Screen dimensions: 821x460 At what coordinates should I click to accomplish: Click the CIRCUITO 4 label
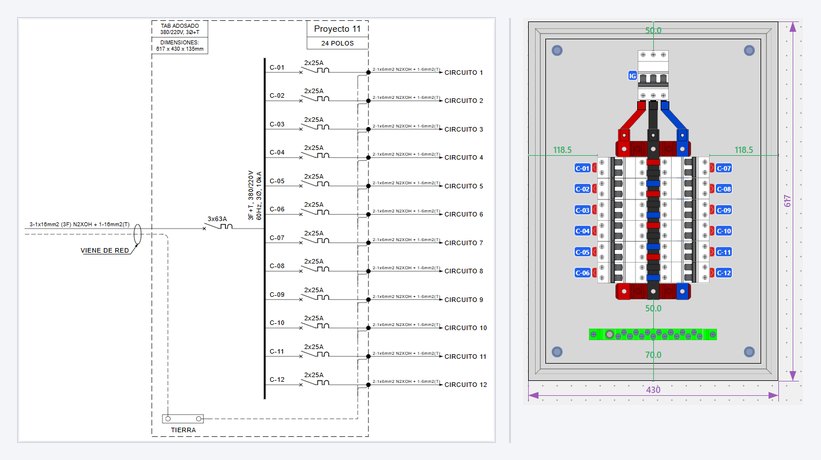tap(463, 158)
